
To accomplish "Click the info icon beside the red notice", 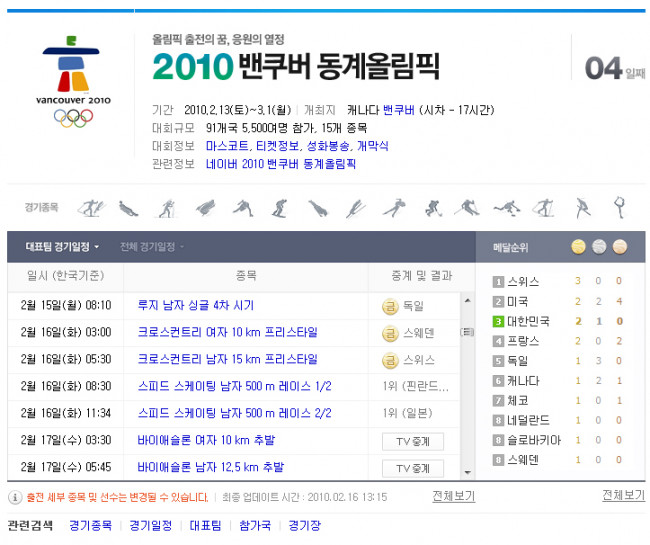I will pos(14,497).
